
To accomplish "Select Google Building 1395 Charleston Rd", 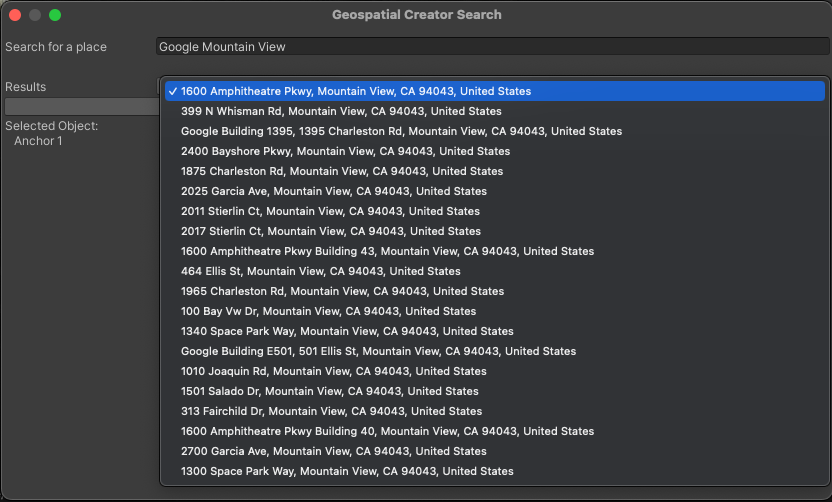I will pyautogui.click(x=401, y=131).
